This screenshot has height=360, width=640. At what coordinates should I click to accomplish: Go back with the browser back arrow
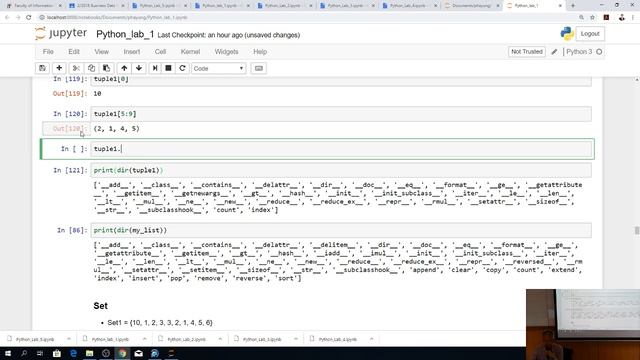[7, 18]
